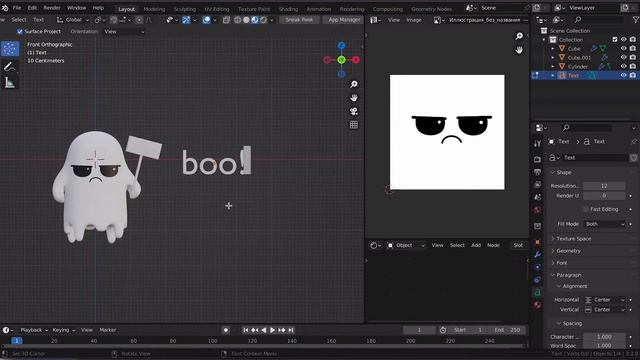Open the Render properties tab
The image size is (640, 360).
537,159
